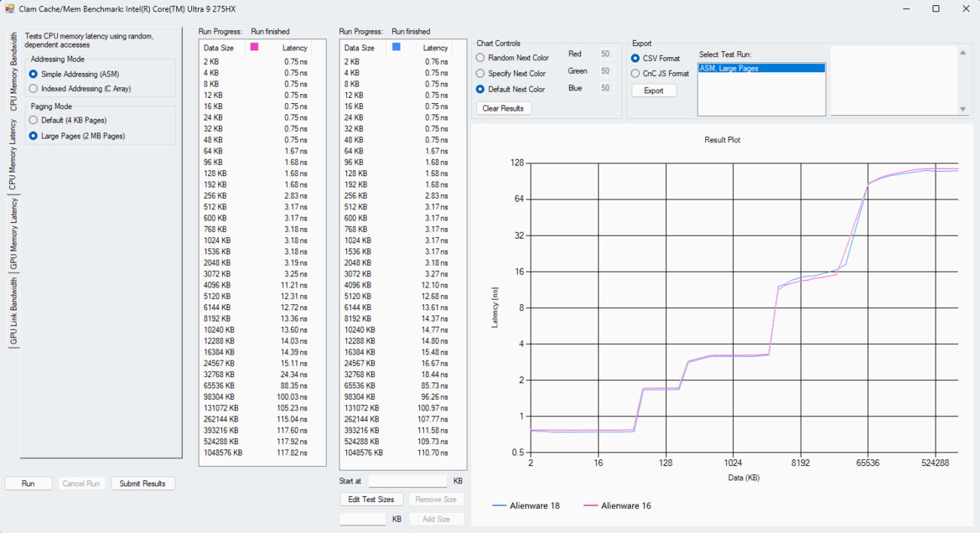Click the Submit Results button
The width and height of the screenshot is (980, 533).
[x=143, y=484]
